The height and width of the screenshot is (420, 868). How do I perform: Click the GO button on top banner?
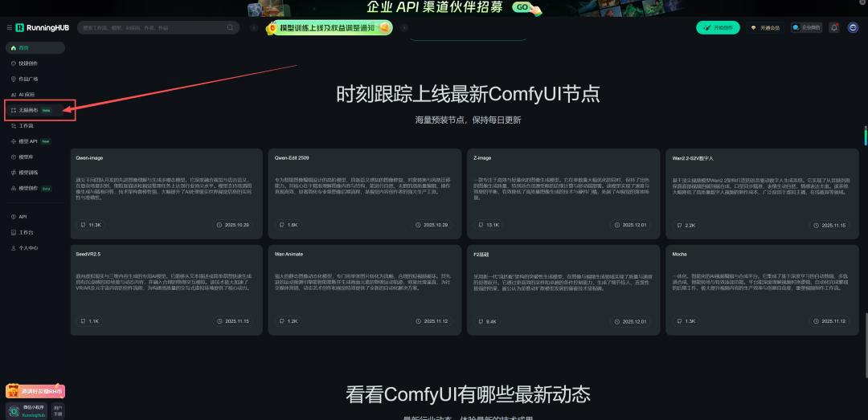522,7
